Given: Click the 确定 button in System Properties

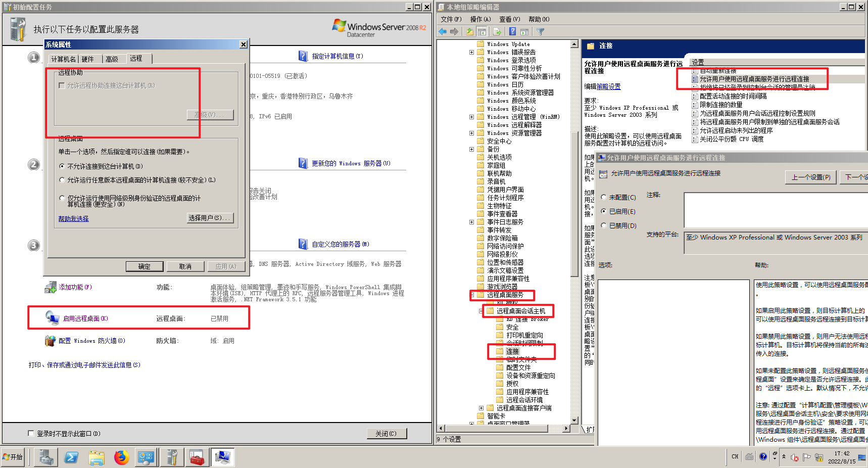Looking at the screenshot, I should tap(144, 266).
